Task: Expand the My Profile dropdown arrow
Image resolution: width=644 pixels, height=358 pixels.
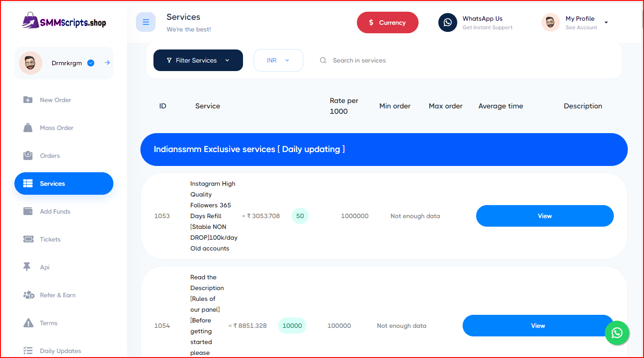Action: click(x=606, y=22)
